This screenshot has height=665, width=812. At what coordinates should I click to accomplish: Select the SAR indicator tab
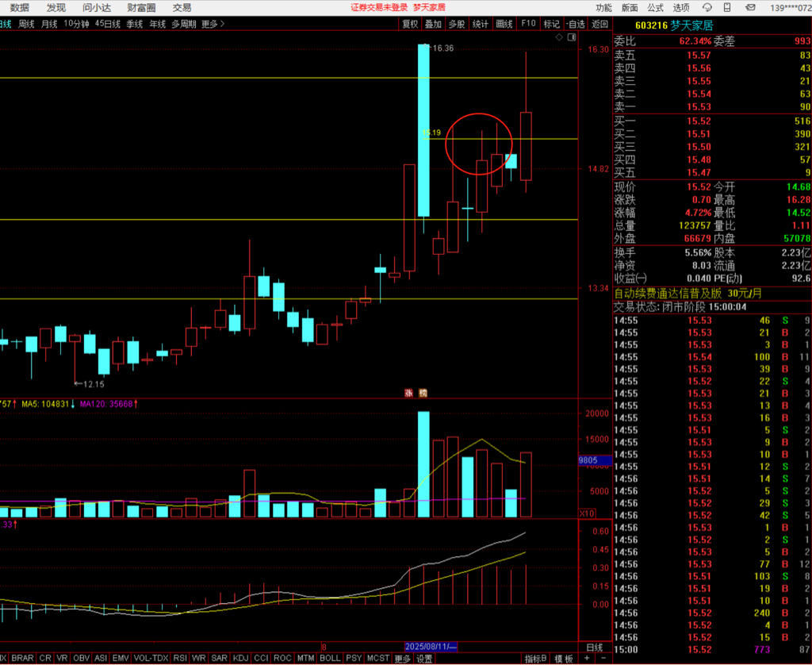pyautogui.click(x=219, y=659)
